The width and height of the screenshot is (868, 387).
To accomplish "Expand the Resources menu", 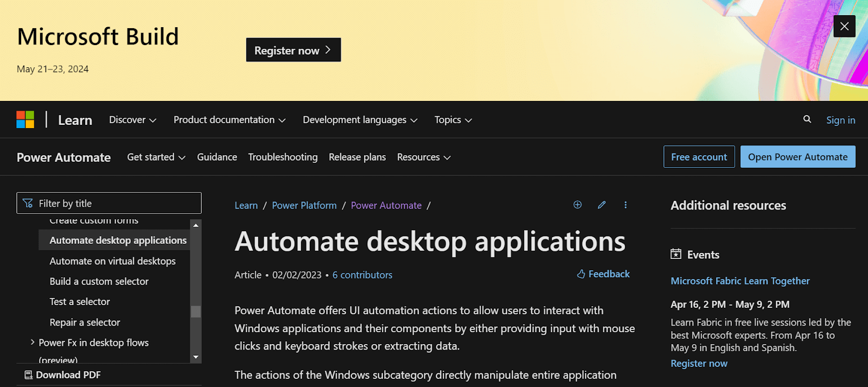I will 424,157.
